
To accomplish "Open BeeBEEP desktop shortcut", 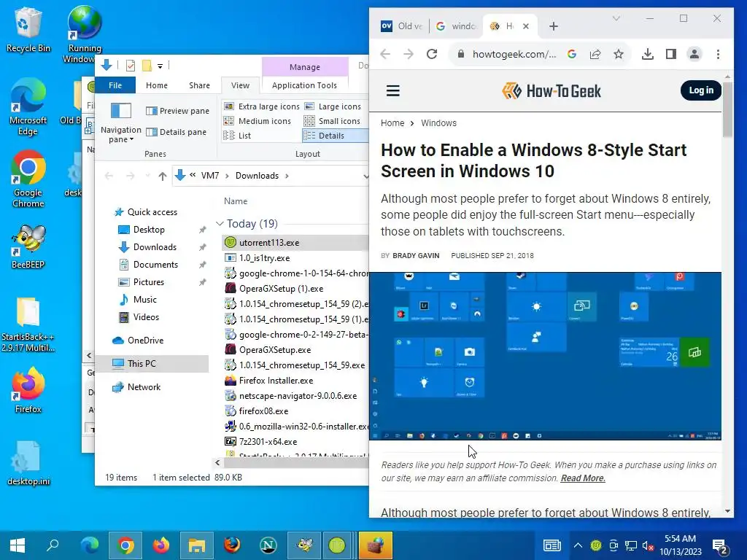I will (28, 246).
